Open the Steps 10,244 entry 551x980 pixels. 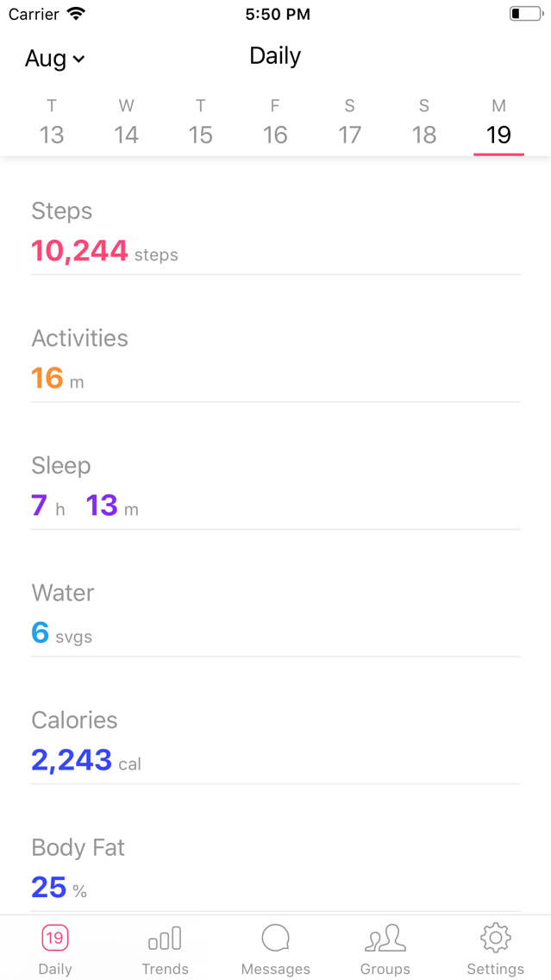(x=276, y=232)
